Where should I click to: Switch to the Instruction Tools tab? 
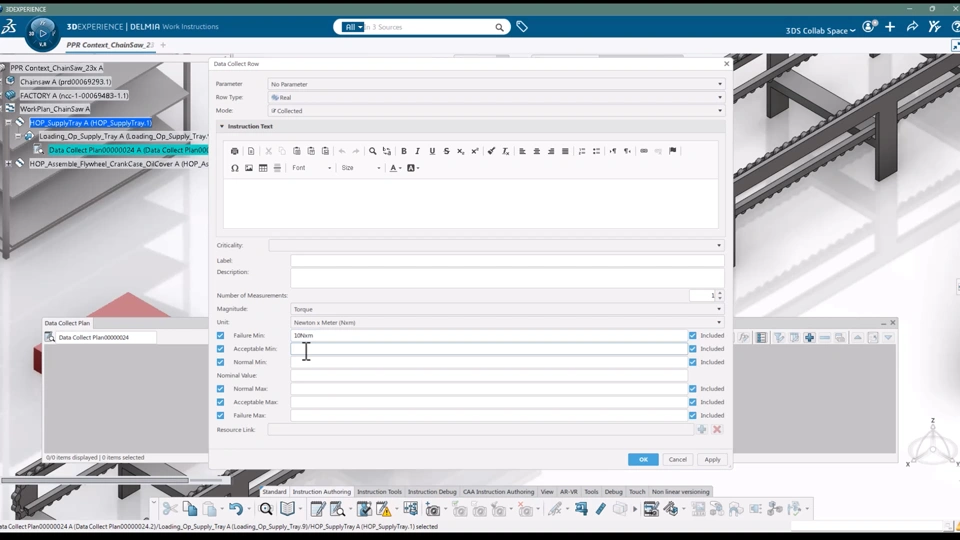pos(379,492)
